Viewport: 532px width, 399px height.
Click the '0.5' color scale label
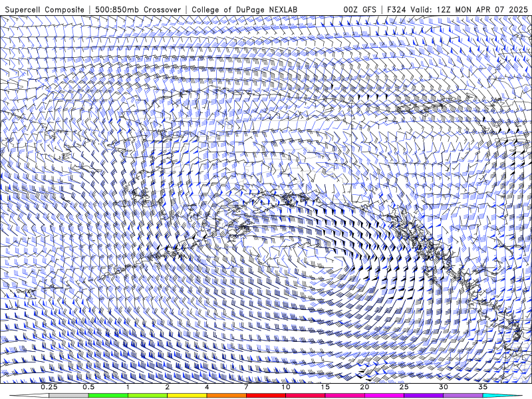(88, 387)
